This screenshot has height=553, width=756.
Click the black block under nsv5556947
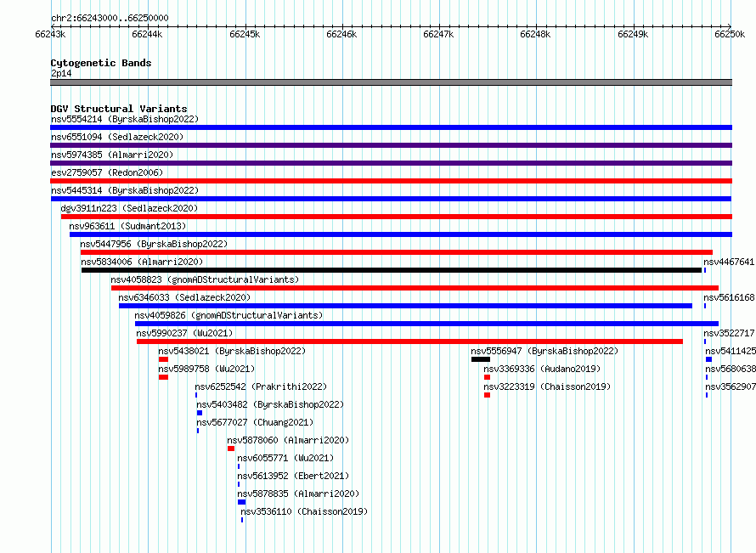tap(481, 359)
